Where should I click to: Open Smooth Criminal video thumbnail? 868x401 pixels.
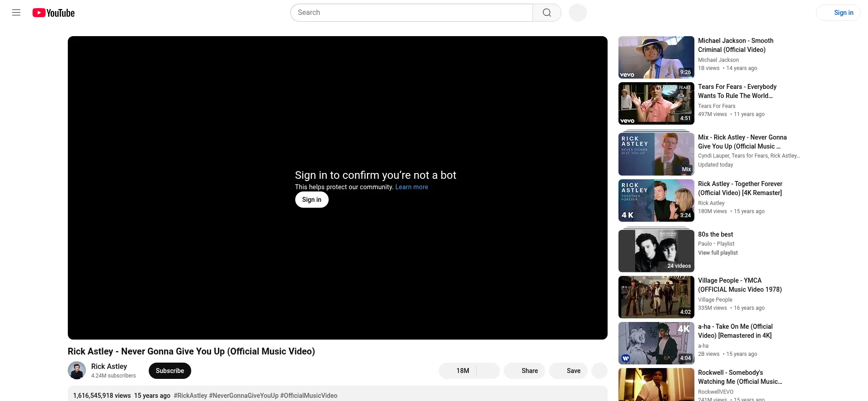click(x=656, y=57)
